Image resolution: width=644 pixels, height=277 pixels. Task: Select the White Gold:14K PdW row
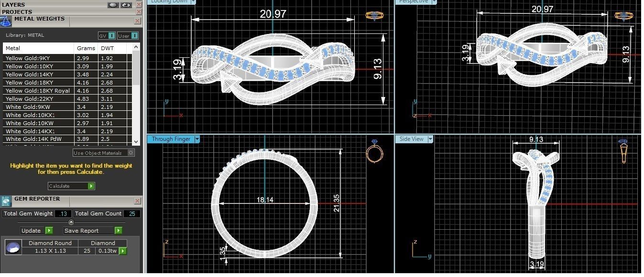67,139
